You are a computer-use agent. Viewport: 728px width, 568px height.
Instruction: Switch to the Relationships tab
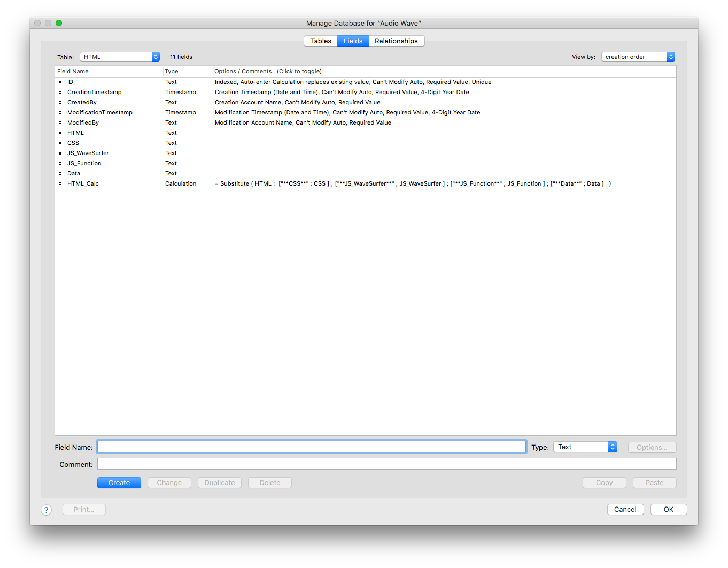point(396,41)
